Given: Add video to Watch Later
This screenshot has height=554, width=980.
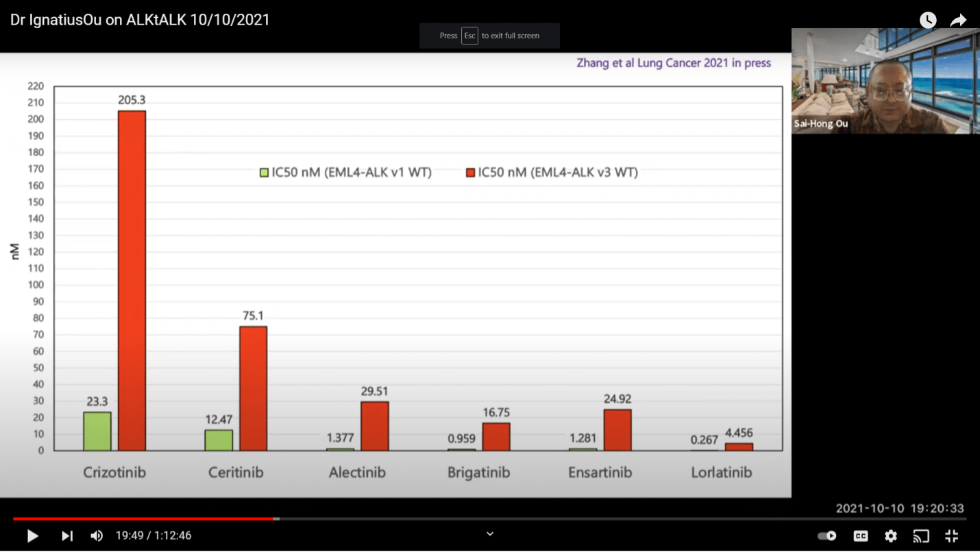Looking at the screenshot, I should coord(927,21).
